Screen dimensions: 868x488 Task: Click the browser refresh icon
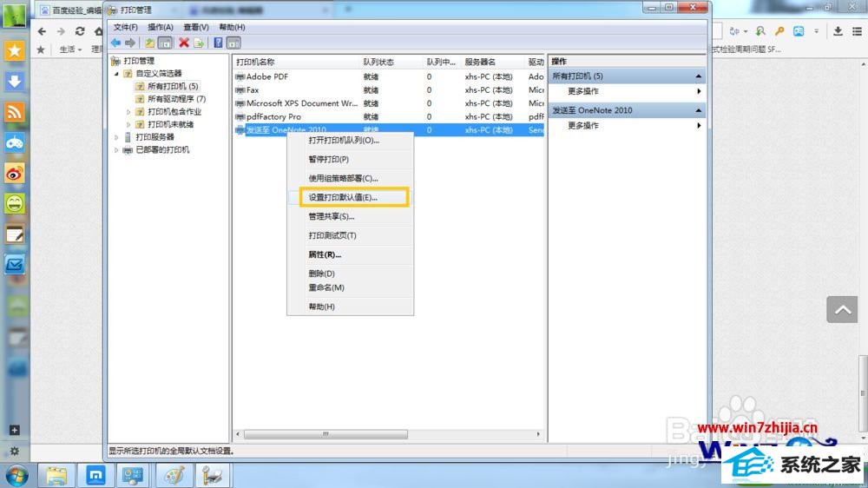pyautogui.click(x=80, y=31)
